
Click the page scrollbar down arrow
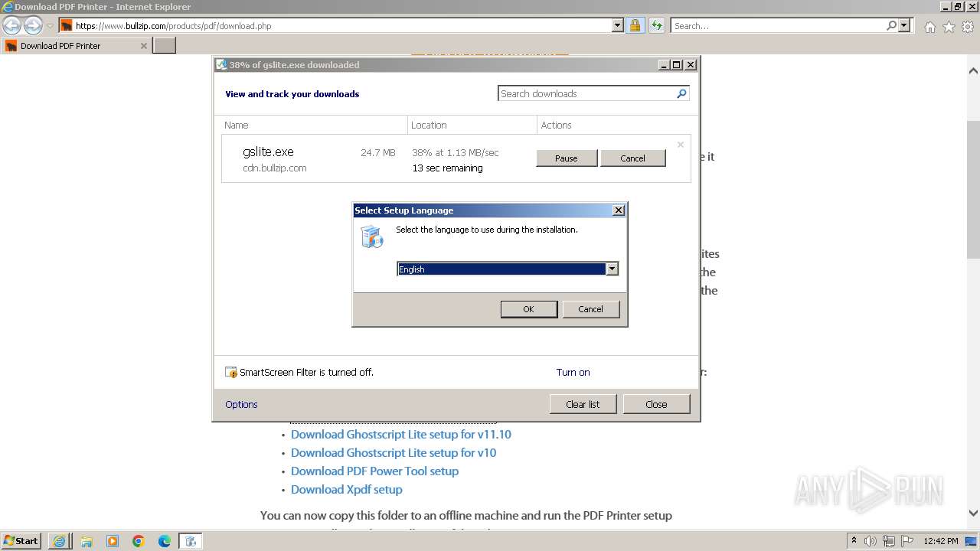point(973,514)
